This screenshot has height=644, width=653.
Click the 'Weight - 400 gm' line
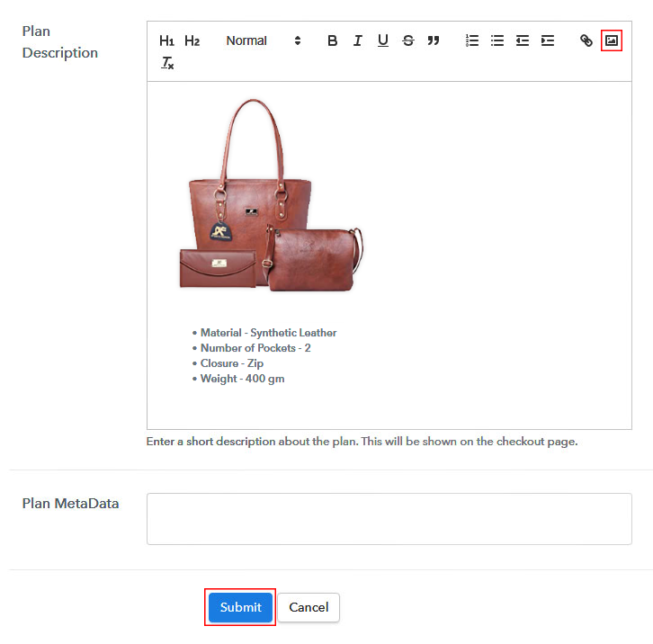(x=242, y=379)
